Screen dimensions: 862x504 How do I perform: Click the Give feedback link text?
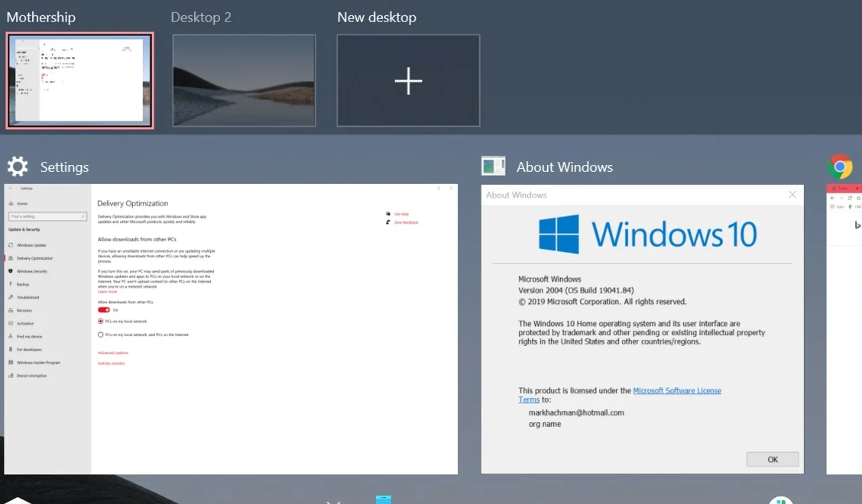(407, 222)
